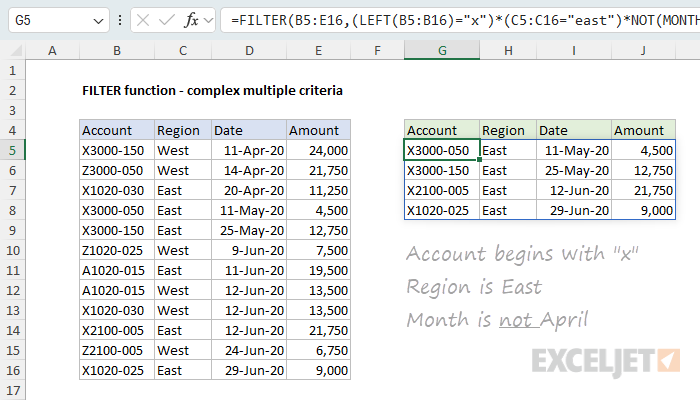Click the note 'Account begins with "x"'
The width and height of the screenshot is (700, 400).
tap(522, 254)
